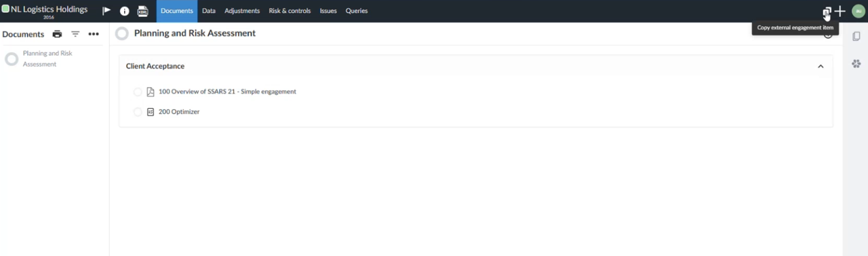Go to the Risk & controls tab

pyautogui.click(x=290, y=11)
